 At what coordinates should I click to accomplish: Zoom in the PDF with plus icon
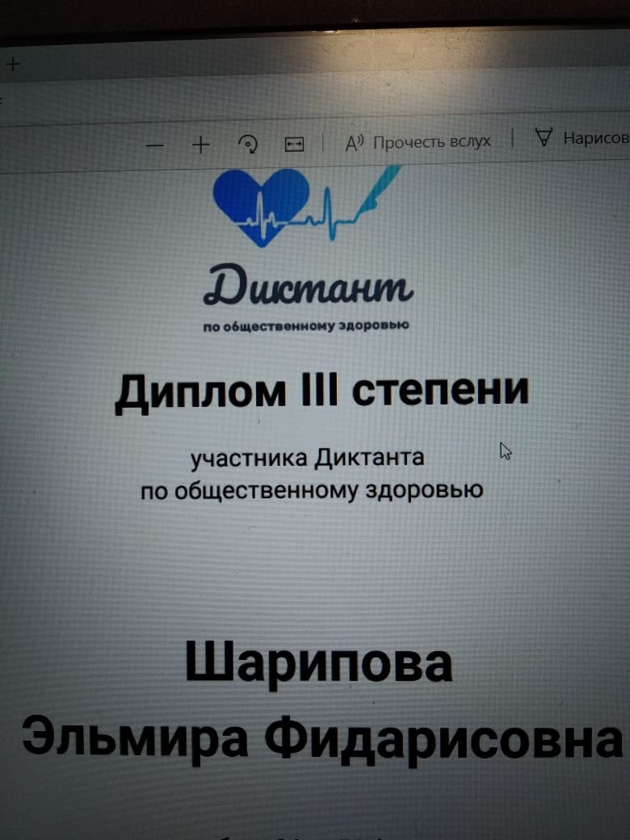201,145
